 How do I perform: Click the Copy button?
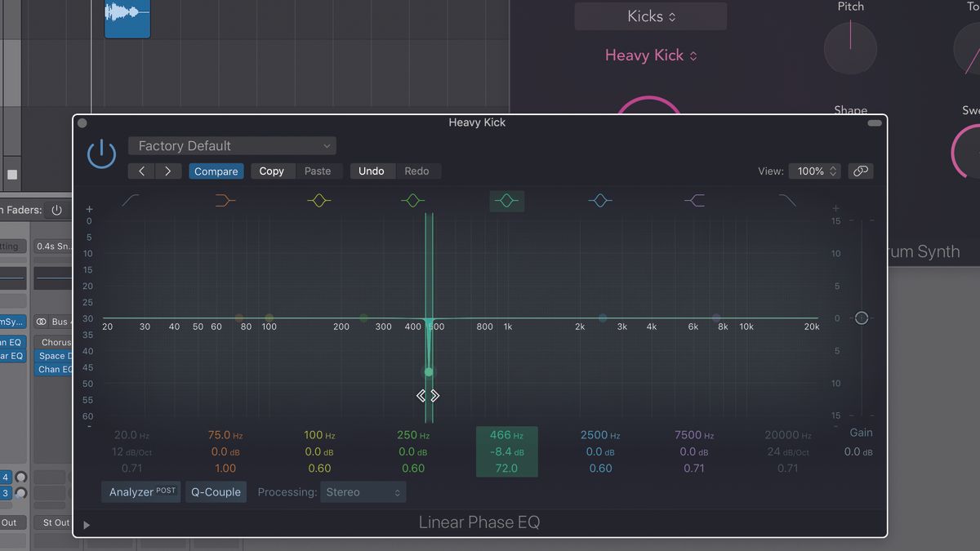point(272,171)
